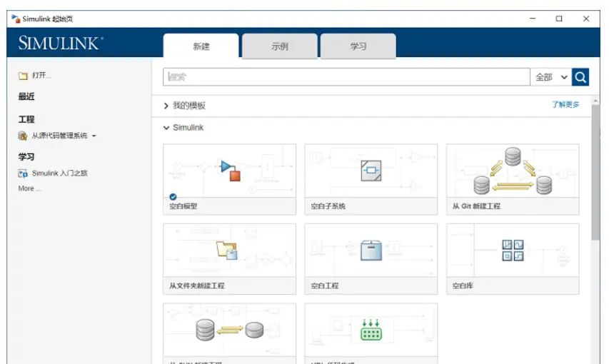609x364 pixels.
Task: Maximize the Simulink 起始页 window
Action: coord(559,19)
